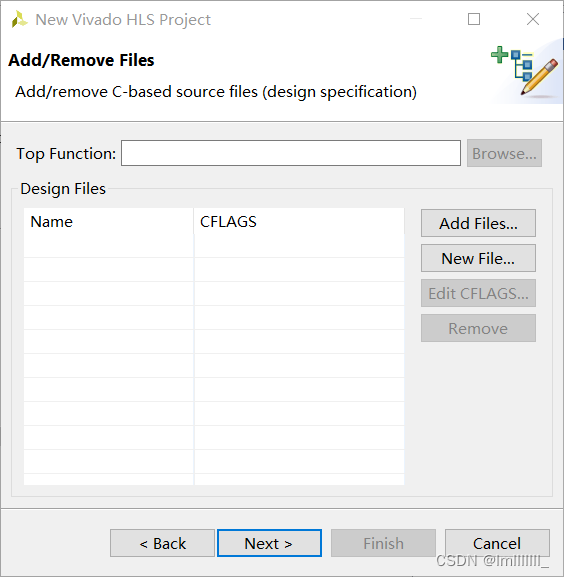
Task: Click the Vivado HLS logo in title bar
Action: click(19, 20)
